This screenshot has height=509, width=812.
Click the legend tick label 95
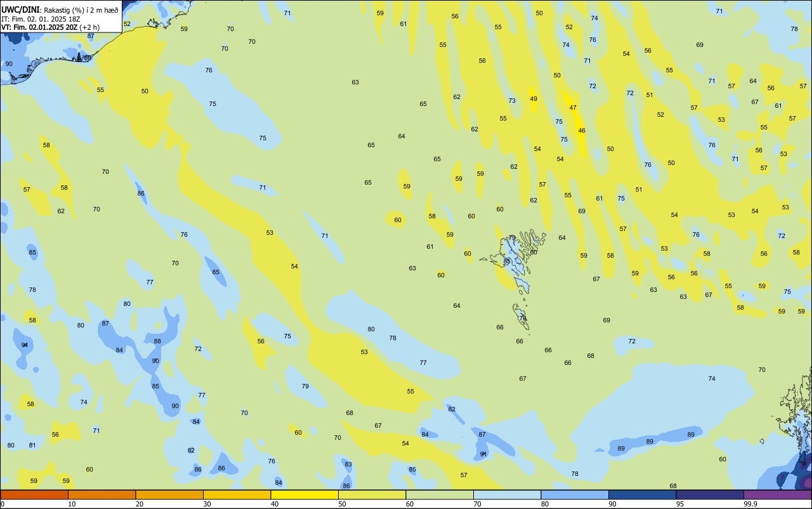[681, 504]
